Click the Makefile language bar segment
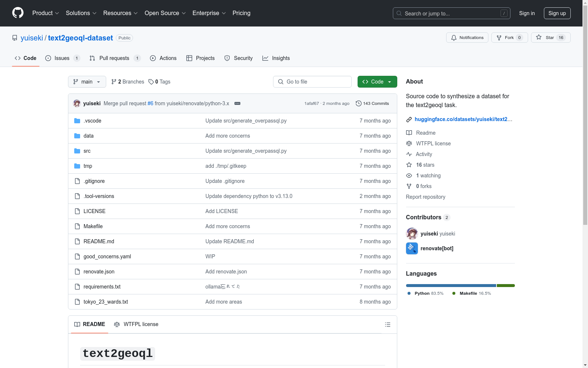Image resolution: width=588 pixels, height=368 pixels. (506, 286)
